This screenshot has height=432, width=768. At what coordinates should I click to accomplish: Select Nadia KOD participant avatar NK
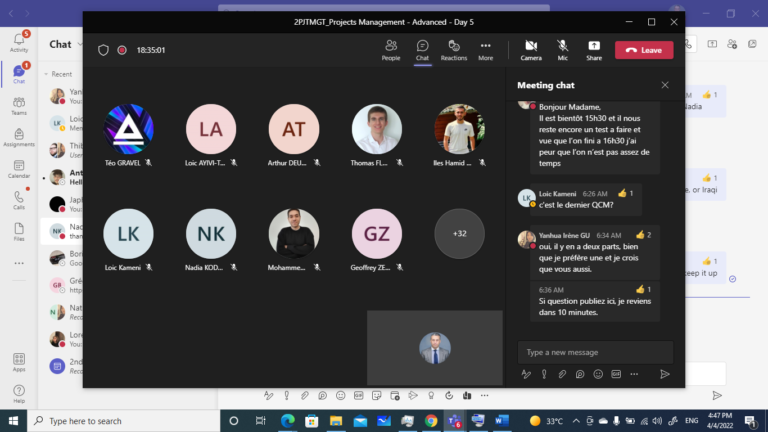pos(211,234)
